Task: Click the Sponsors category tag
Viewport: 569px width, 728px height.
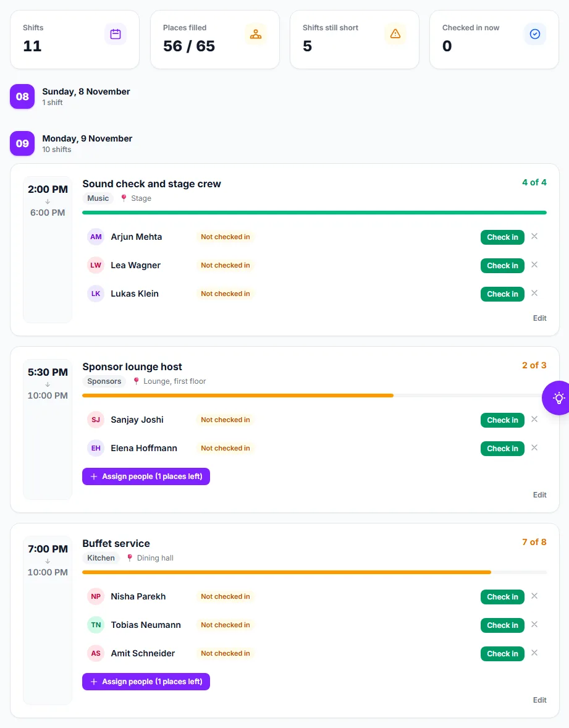Action: 104,381
